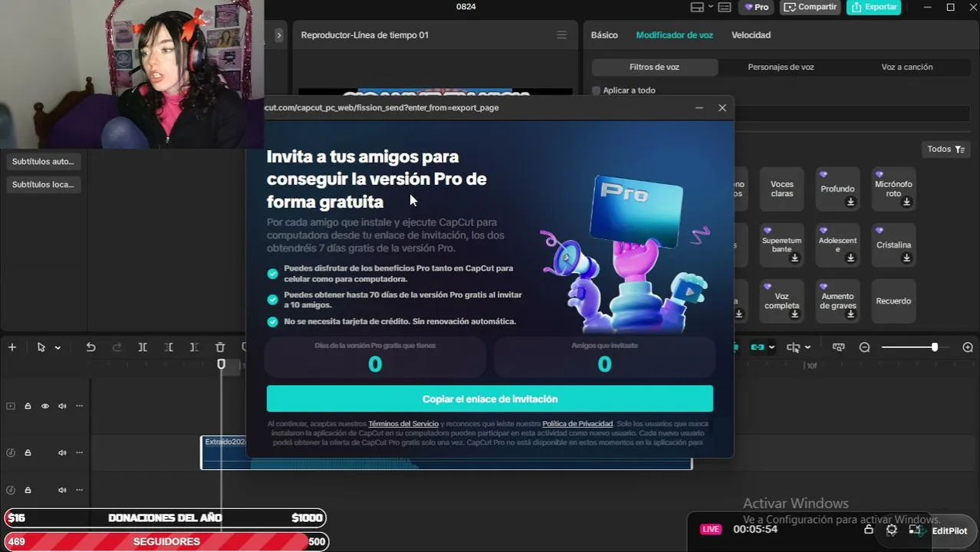Image resolution: width=980 pixels, height=552 pixels.
Task: Open the Política de Privacidad link
Action: point(577,424)
